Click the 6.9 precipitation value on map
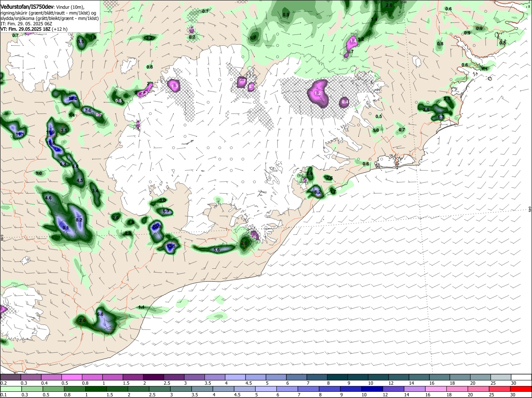The height and width of the screenshot is (398, 532). coord(166,211)
